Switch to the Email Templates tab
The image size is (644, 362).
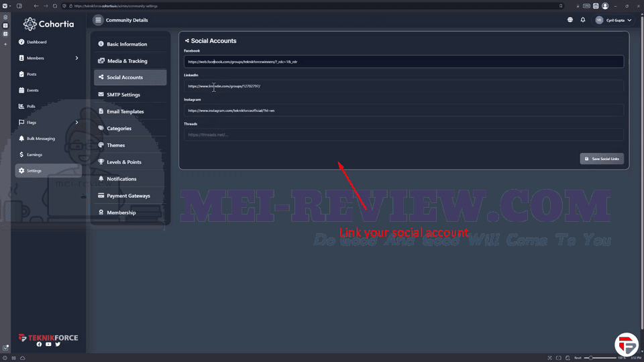130,111
